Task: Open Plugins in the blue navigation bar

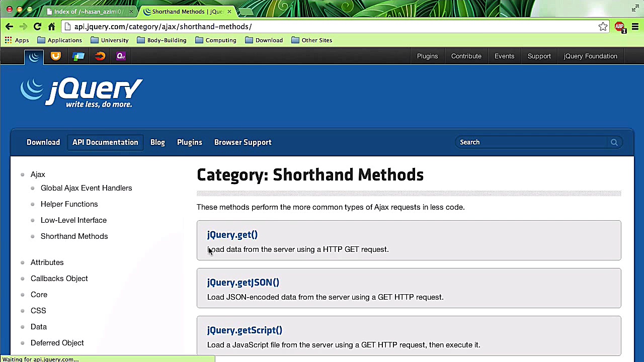Action: point(190,142)
